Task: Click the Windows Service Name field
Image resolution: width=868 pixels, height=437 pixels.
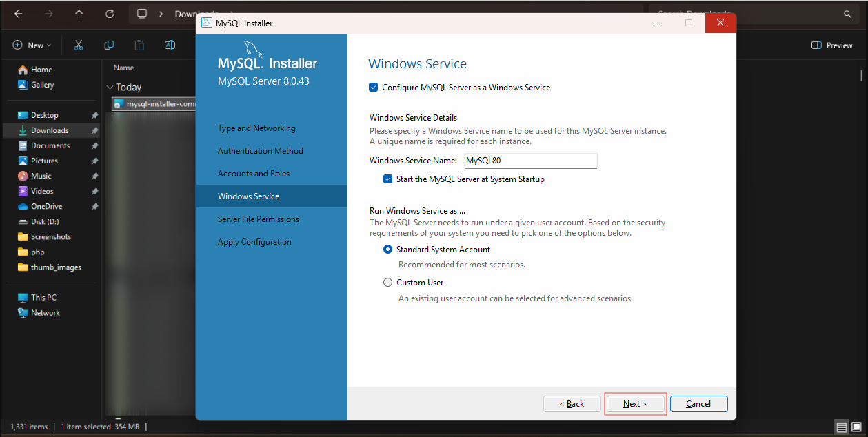Action: (529, 161)
